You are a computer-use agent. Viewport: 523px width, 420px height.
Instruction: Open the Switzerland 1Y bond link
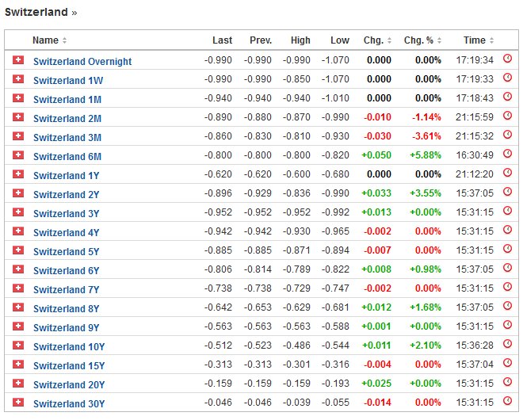[67, 175]
